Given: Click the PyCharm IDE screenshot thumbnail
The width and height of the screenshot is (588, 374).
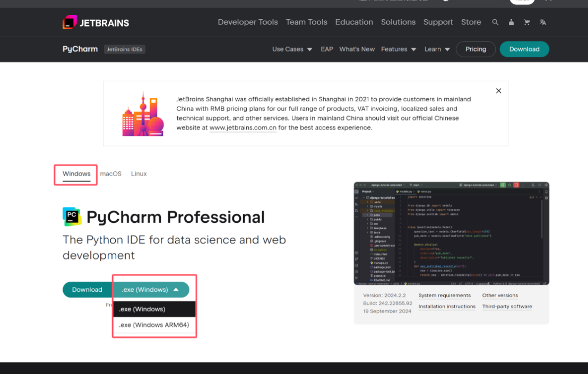Looking at the screenshot, I should click(x=452, y=233).
